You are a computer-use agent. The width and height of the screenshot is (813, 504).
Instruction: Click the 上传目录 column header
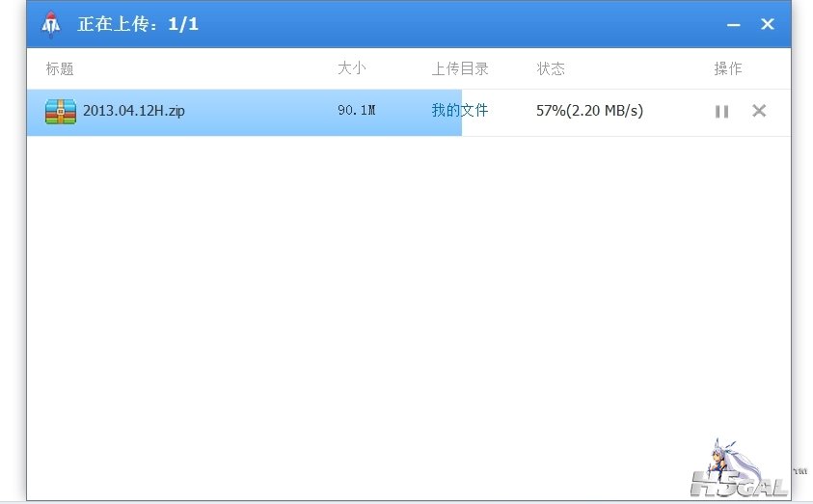tap(460, 69)
